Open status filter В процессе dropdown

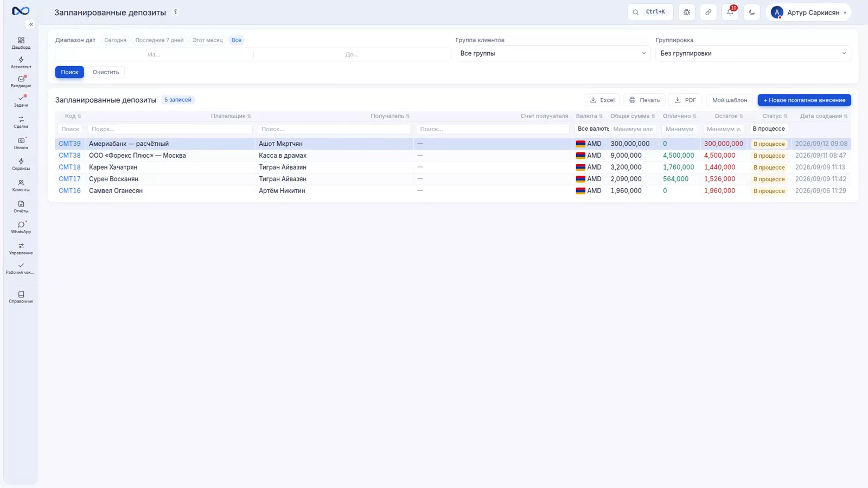tap(769, 129)
